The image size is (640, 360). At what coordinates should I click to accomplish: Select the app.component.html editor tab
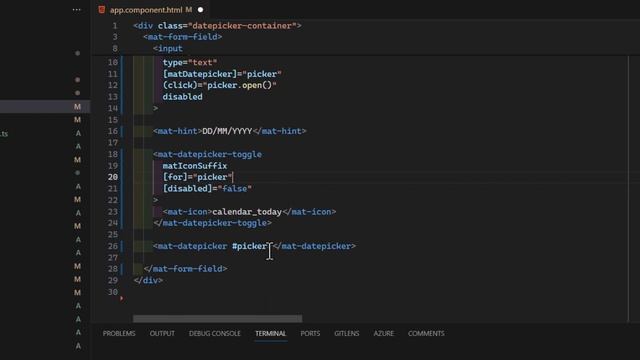click(151, 10)
